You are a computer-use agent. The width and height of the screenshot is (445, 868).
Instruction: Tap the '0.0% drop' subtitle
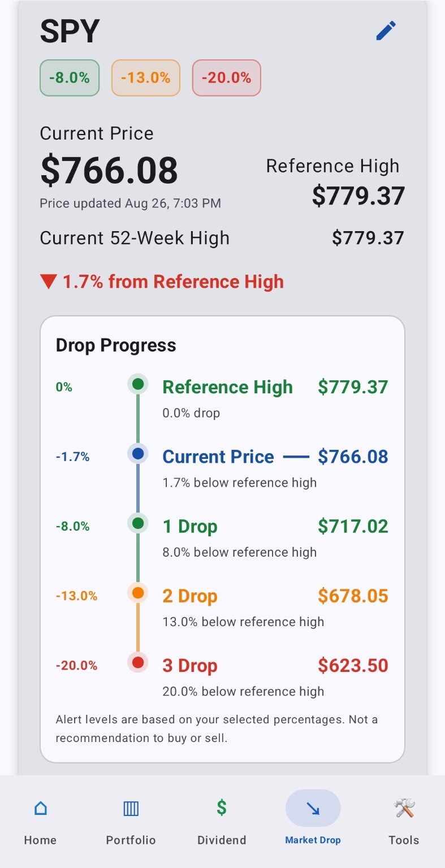pos(191,413)
